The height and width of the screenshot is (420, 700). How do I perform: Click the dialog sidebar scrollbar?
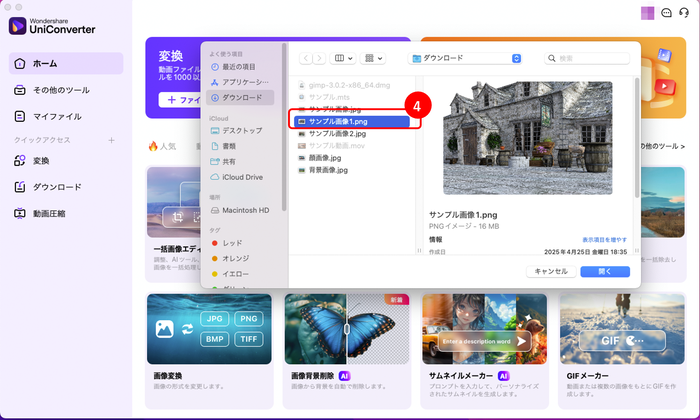pos(284,127)
